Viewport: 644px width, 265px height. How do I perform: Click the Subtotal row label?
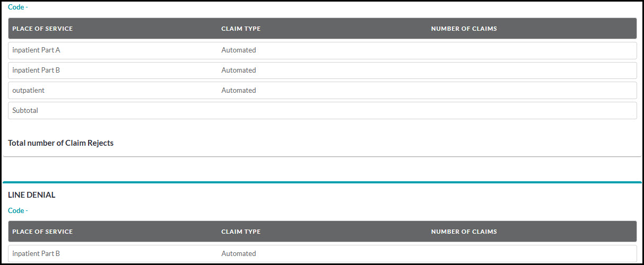coord(25,111)
